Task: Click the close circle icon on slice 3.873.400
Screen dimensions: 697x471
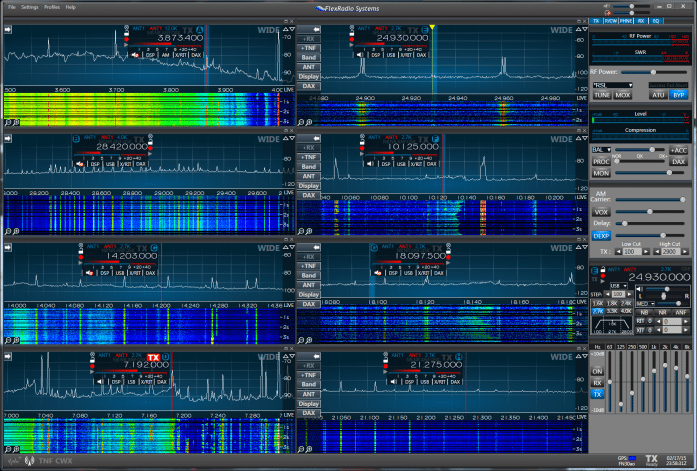Action: point(126,28)
